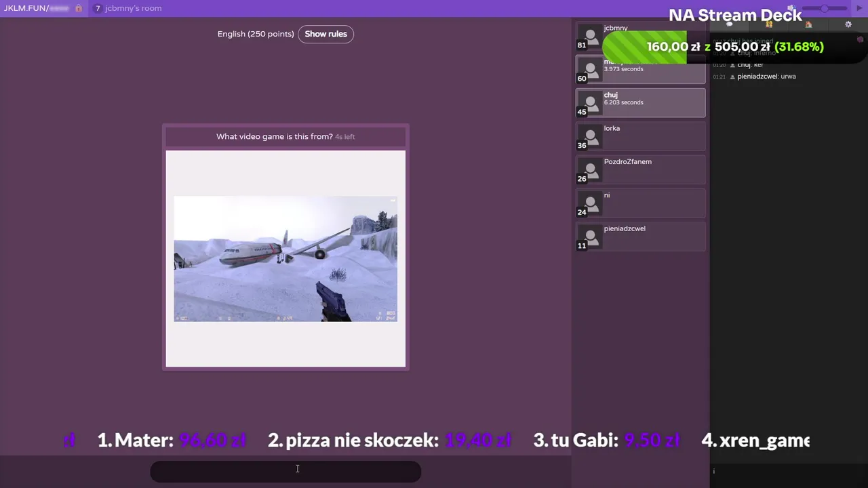Click the JKLM.FUN home link
Viewport: 868px width, 488px height.
point(36,8)
